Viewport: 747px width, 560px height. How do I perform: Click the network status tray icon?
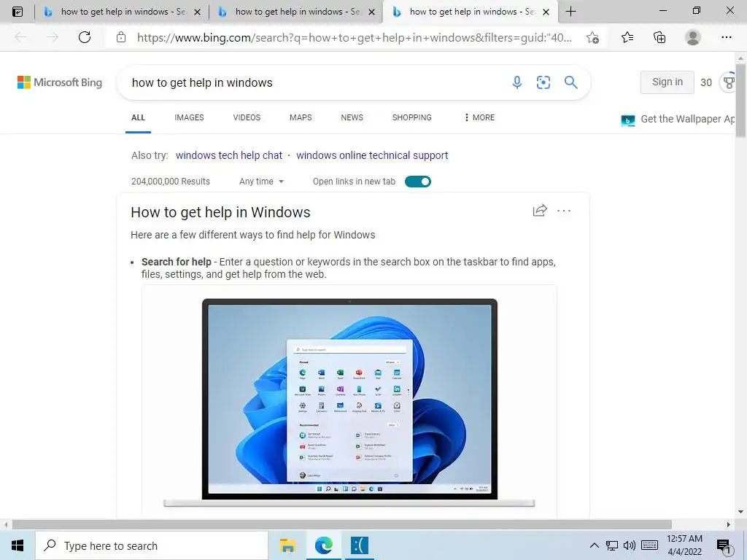(x=612, y=545)
